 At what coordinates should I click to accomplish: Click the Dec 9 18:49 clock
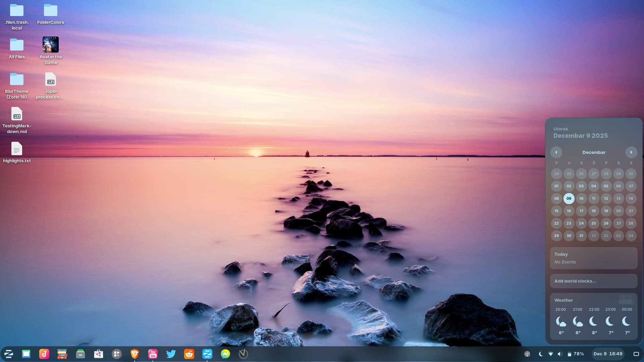tap(608, 354)
